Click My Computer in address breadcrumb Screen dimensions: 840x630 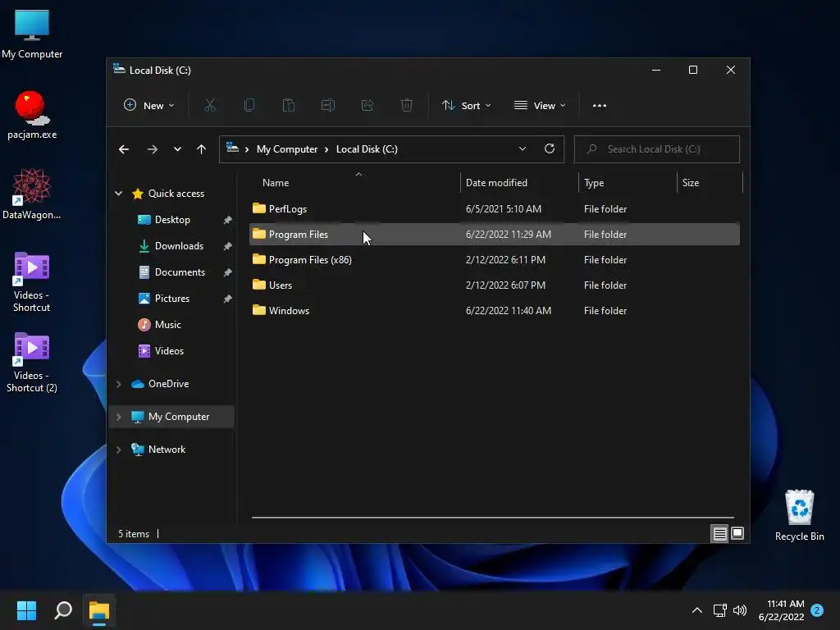click(286, 149)
